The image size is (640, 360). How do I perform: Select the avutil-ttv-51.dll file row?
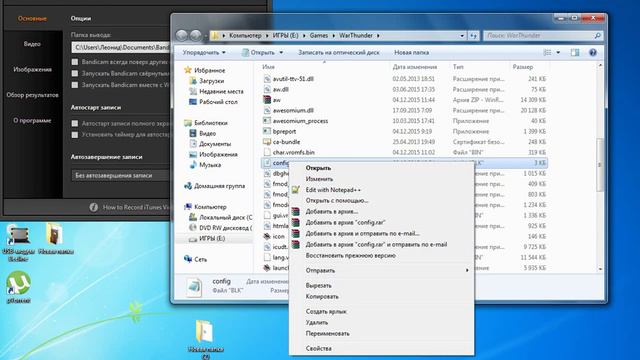click(404, 79)
